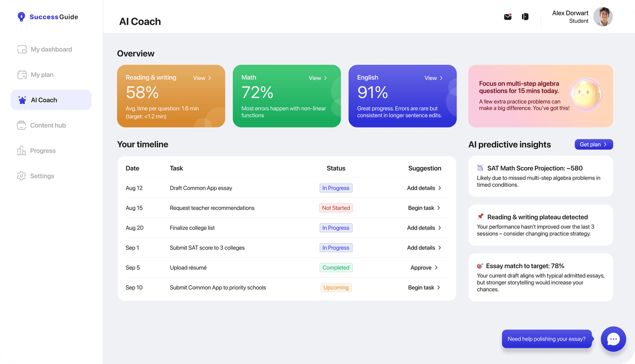Click the Settings gear icon
The width and height of the screenshot is (635, 364).
coord(21,176)
